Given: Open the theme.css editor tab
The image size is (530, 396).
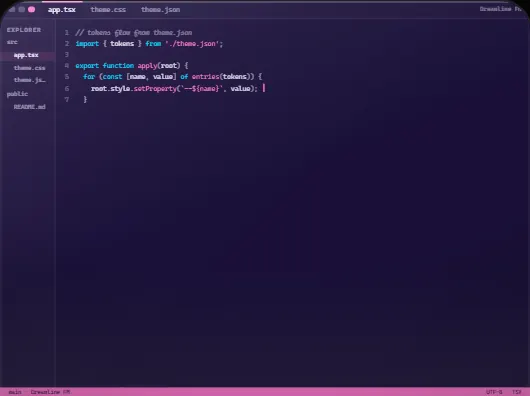Looking at the screenshot, I should [x=108, y=10].
